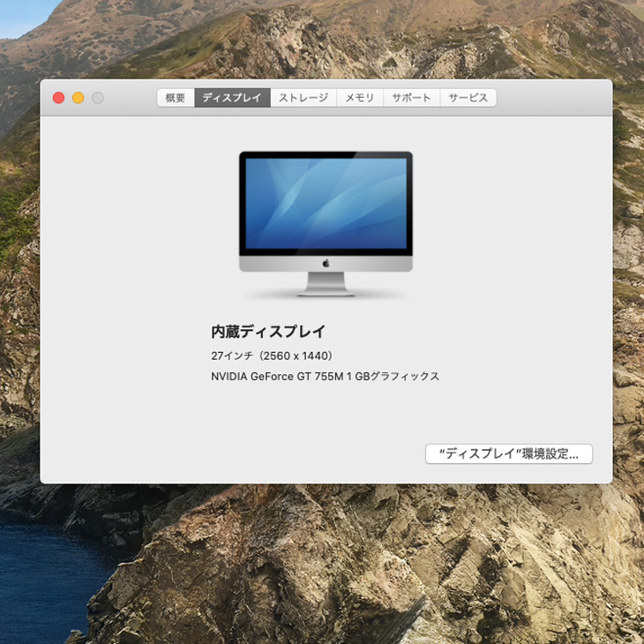Switch to the 概要 tab
644x644 pixels.
tap(176, 98)
